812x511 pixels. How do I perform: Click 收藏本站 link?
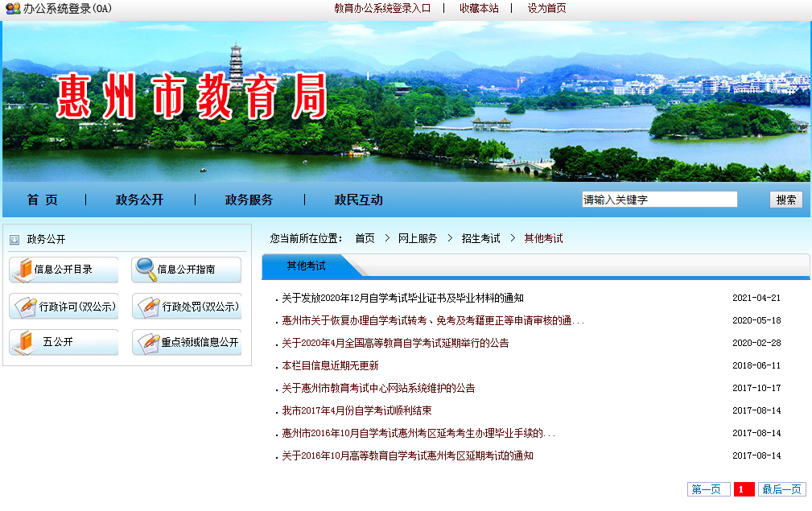(x=479, y=8)
